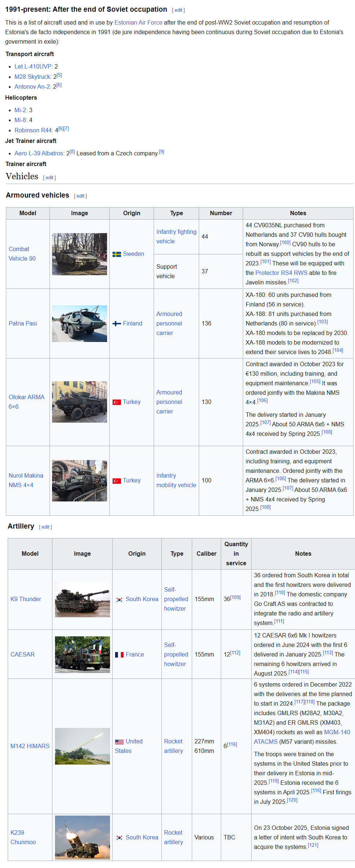
Task: Open citation 104 in Patria Pasi notes
Action: [338, 350]
